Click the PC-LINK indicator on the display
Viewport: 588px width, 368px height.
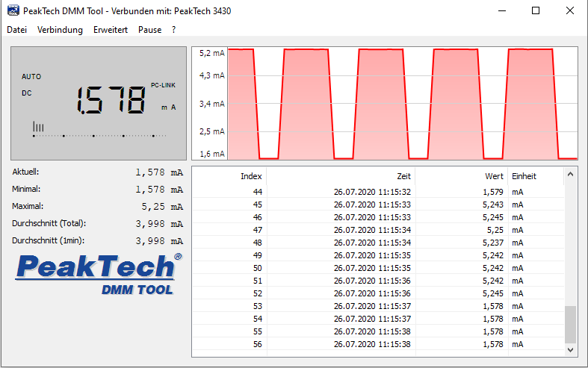pos(163,85)
